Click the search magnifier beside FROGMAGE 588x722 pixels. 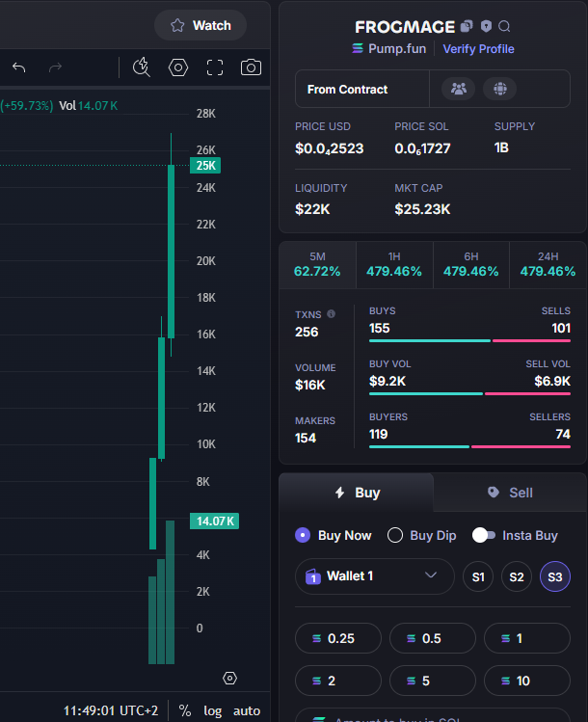pos(504,26)
